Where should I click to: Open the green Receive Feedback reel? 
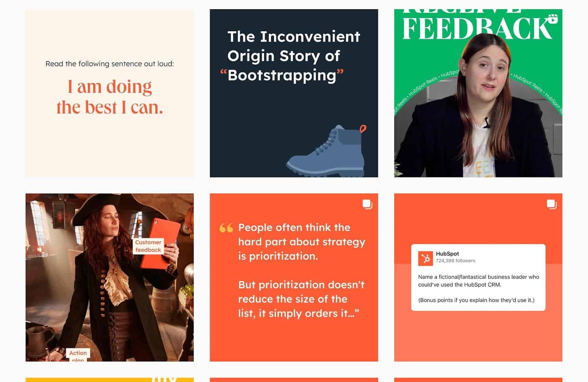478,93
